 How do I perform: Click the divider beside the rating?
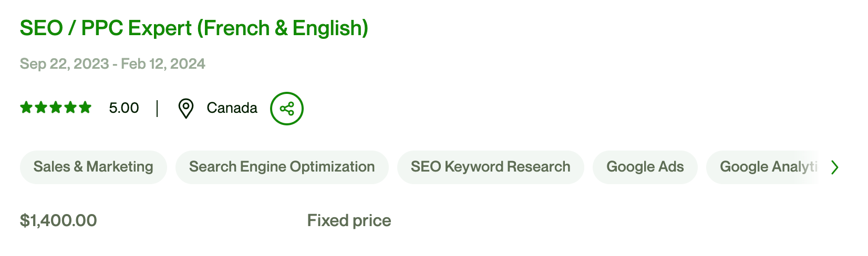[x=157, y=109]
